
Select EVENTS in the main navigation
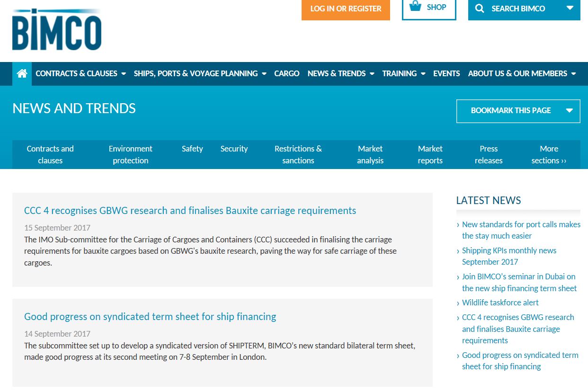click(446, 73)
